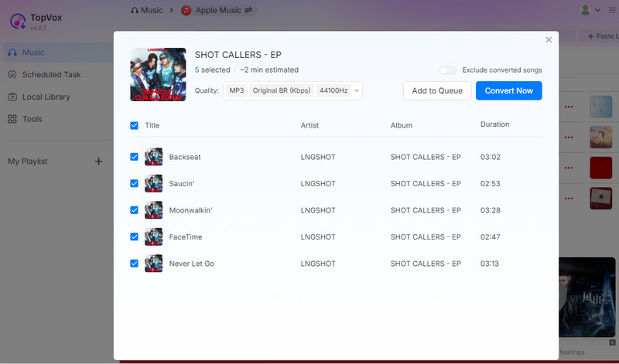Image resolution: width=619 pixels, height=364 pixels.
Task: Uncheck the select-all Title checkbox
Action: point(135,125)
